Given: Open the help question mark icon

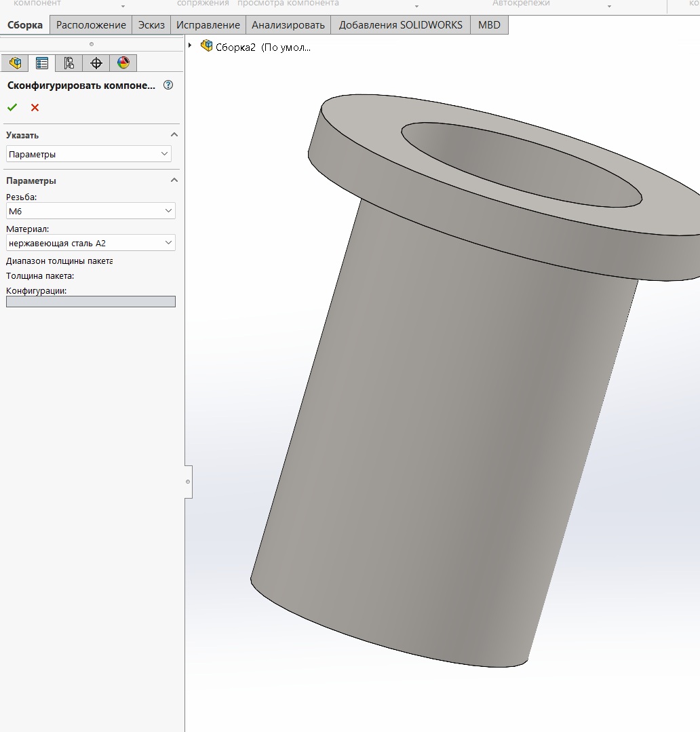Looking at the screenshot, I should (168, 85).
